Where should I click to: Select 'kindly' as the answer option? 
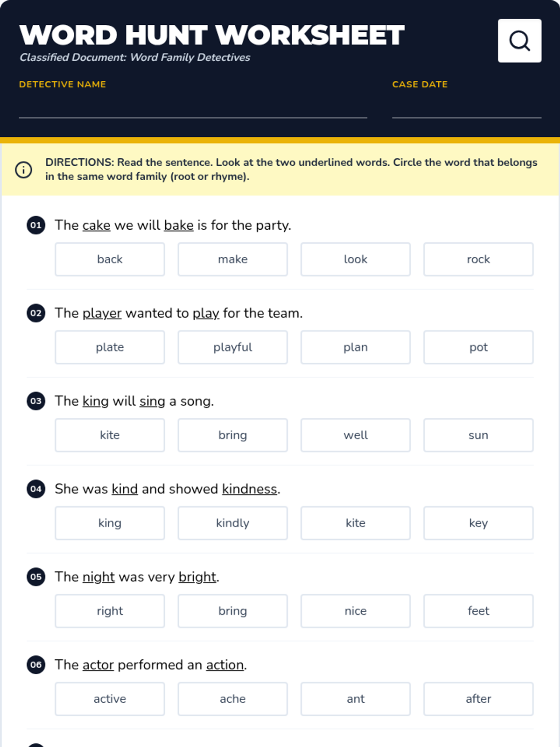(x=232, y=523)
